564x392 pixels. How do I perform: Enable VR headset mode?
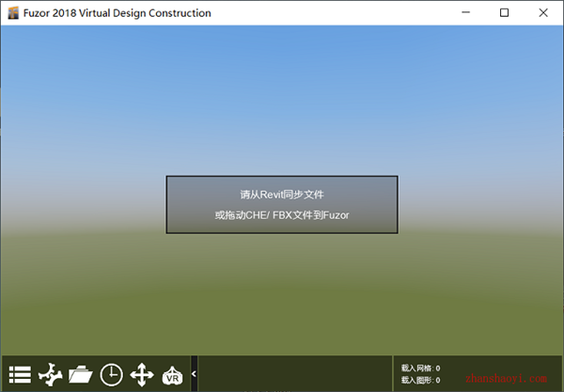coord(173,375)
